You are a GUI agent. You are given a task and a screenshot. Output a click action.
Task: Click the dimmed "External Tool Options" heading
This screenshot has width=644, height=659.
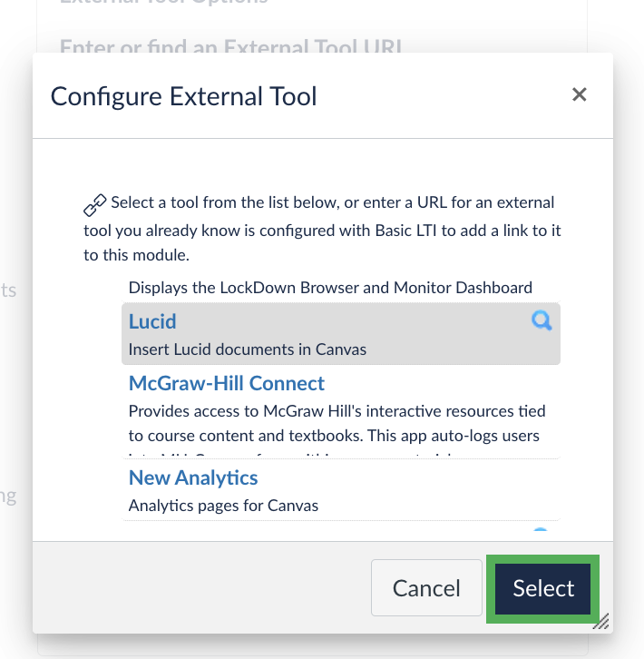click(x=163, y=3)
